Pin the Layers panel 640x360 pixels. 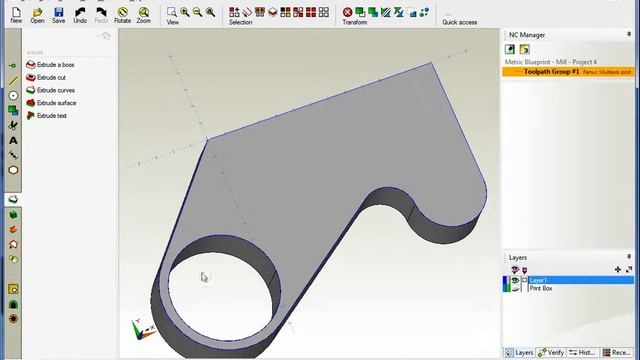pos(629,257)
